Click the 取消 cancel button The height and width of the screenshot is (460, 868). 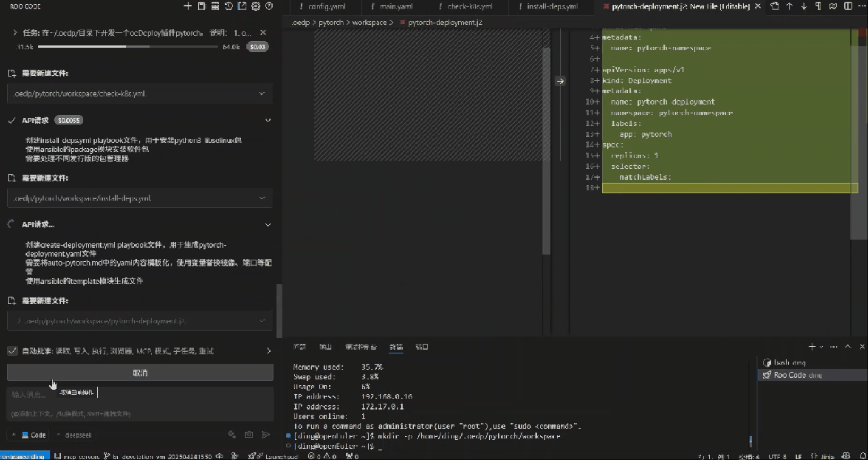(140, 373)
